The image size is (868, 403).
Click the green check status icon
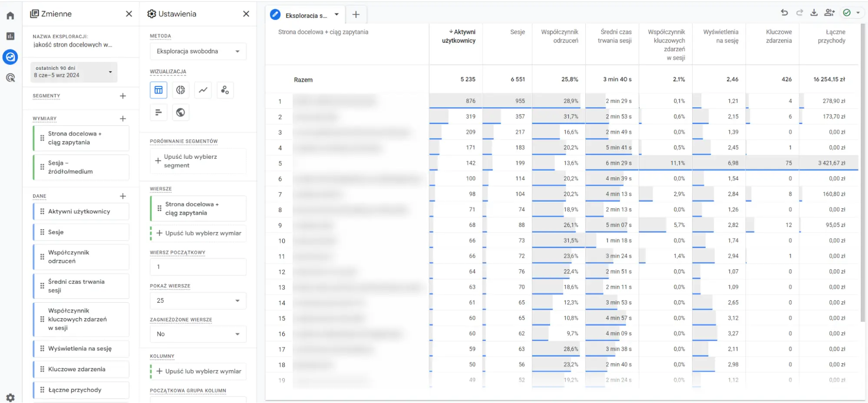click(x=847, y=13)
